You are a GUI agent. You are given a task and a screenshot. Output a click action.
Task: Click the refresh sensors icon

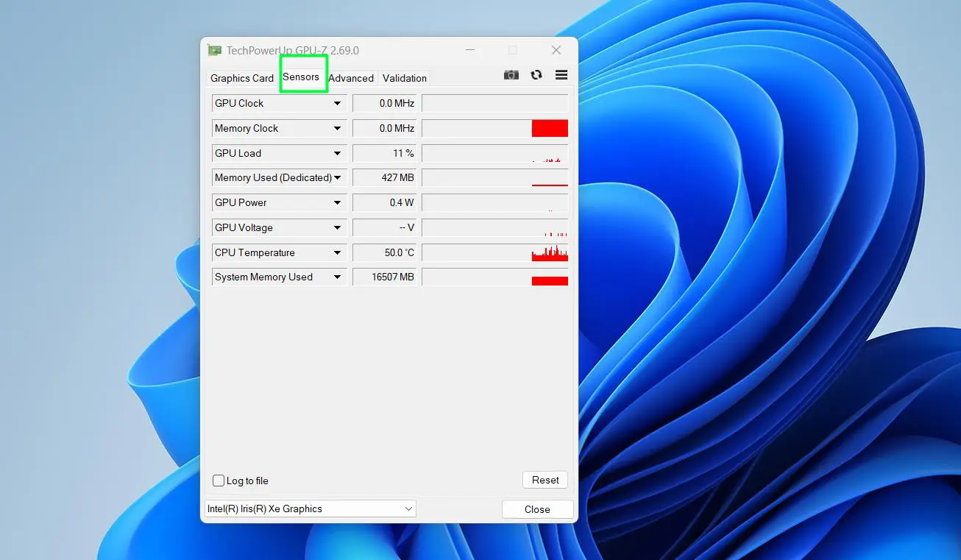click(536, 74)
